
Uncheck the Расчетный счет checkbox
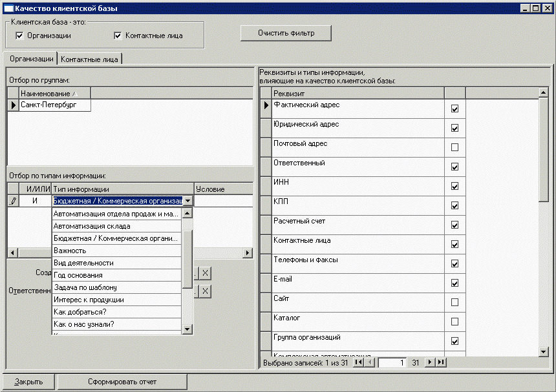pos(454,225)
